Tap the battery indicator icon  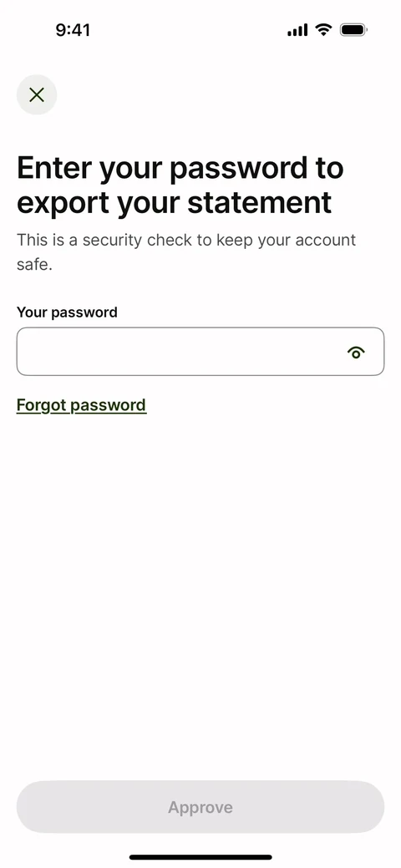coord(353,29)
